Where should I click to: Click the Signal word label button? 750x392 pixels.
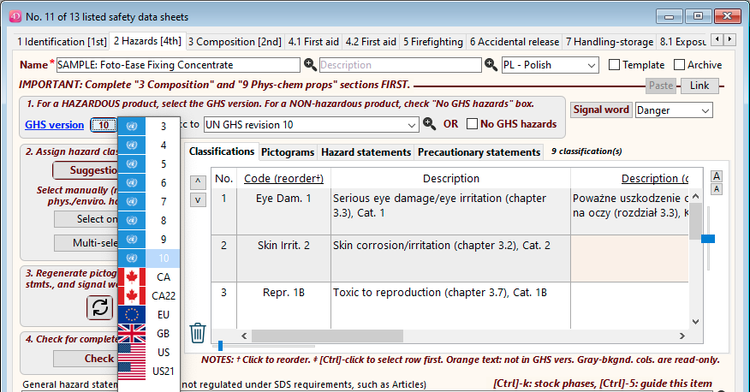coord(601,110)
